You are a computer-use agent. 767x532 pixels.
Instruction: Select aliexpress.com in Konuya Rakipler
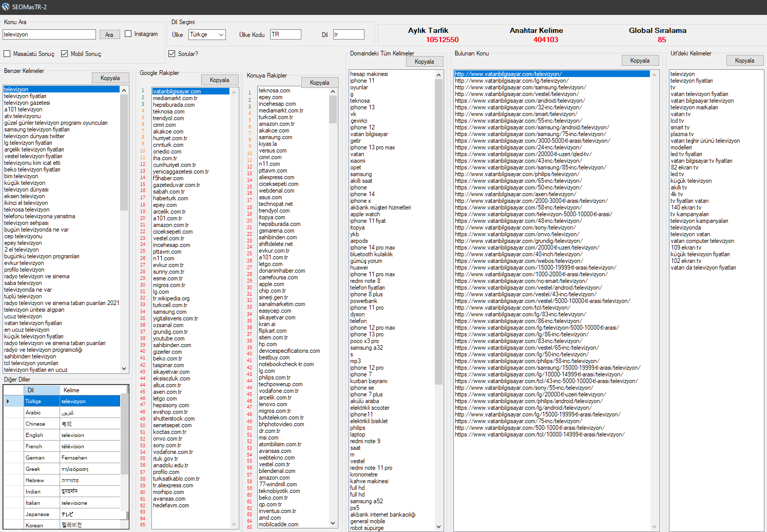[x=276, y=177]
